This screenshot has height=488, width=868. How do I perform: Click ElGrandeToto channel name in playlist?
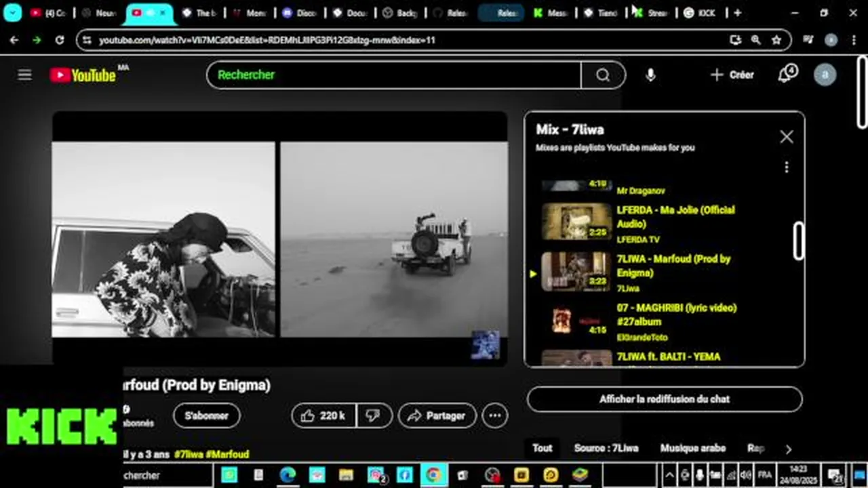(x=642, y=338)
